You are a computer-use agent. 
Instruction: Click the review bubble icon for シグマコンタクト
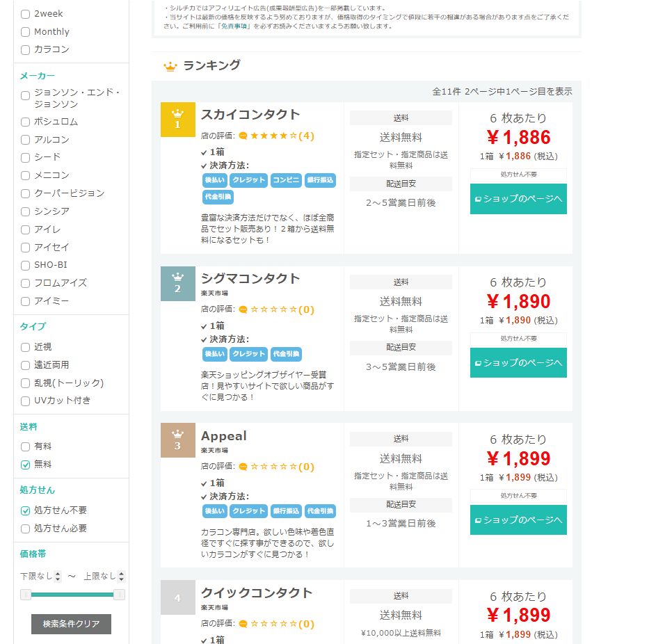[x=243, y=309]
